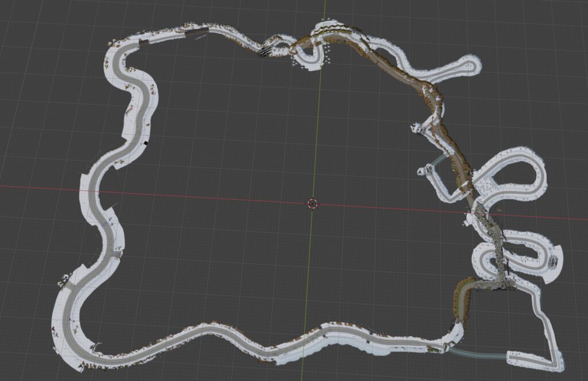Screen dimensions: 588x381
Task: Click the 3D cursor at the world origin
Action: (x=312, y=203)
